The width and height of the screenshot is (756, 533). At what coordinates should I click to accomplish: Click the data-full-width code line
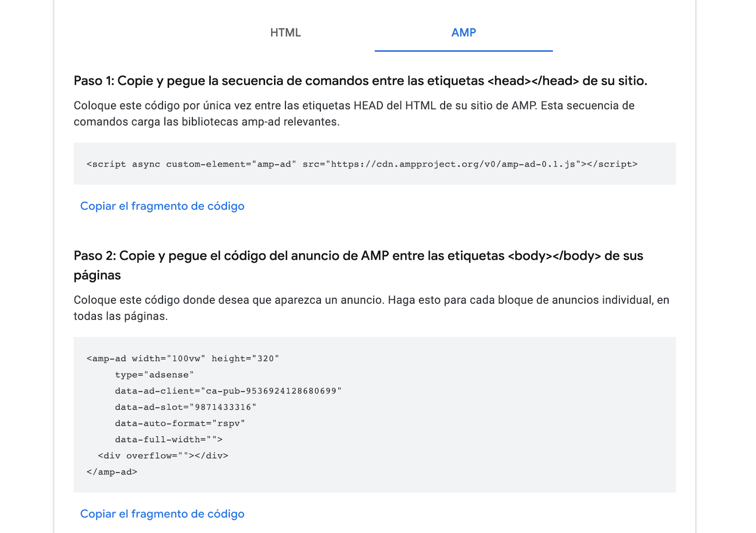(x=168, y=440)
